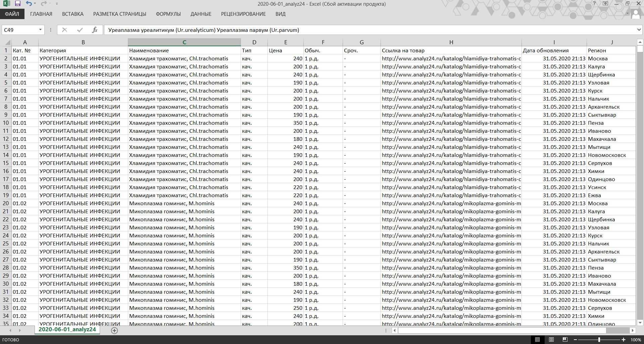Open the Quick Access Toolbar customize arrow
The height and width of the screenshot is (344, 644).
[x=57, y=4]
